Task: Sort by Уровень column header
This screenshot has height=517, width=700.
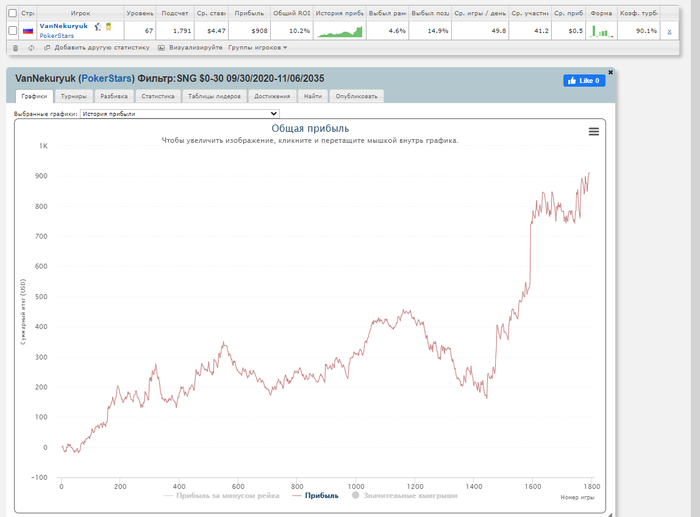Action: point(140,13)
